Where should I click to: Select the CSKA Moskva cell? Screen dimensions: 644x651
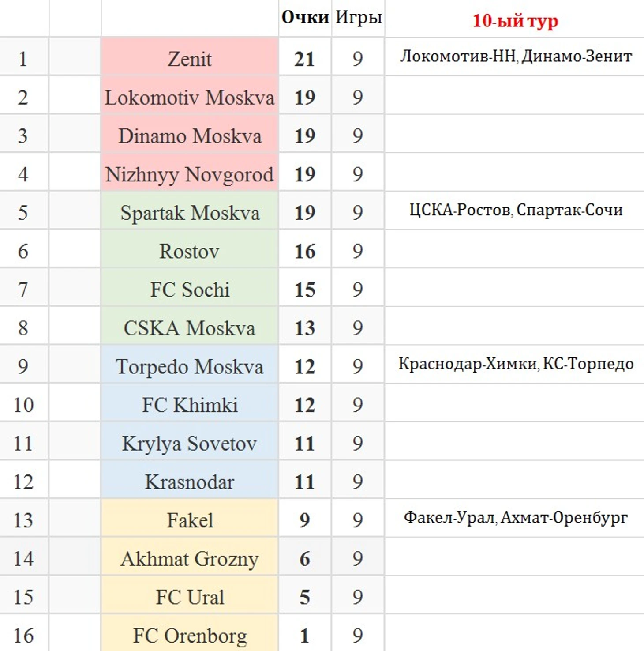[x=190, y=328]
